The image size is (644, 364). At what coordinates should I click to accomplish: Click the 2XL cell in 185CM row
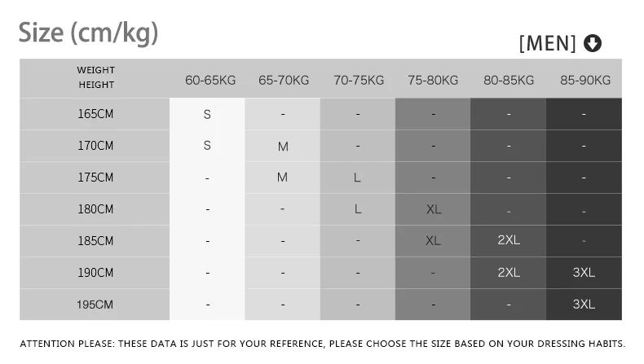509,240
